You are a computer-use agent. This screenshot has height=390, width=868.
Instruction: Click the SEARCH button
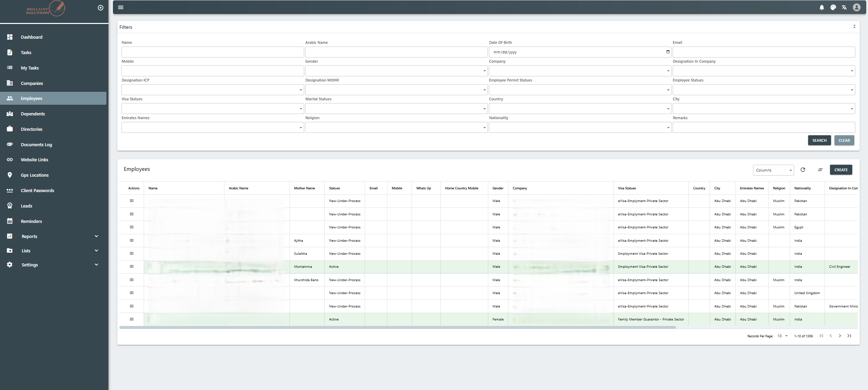coord(819,140)
